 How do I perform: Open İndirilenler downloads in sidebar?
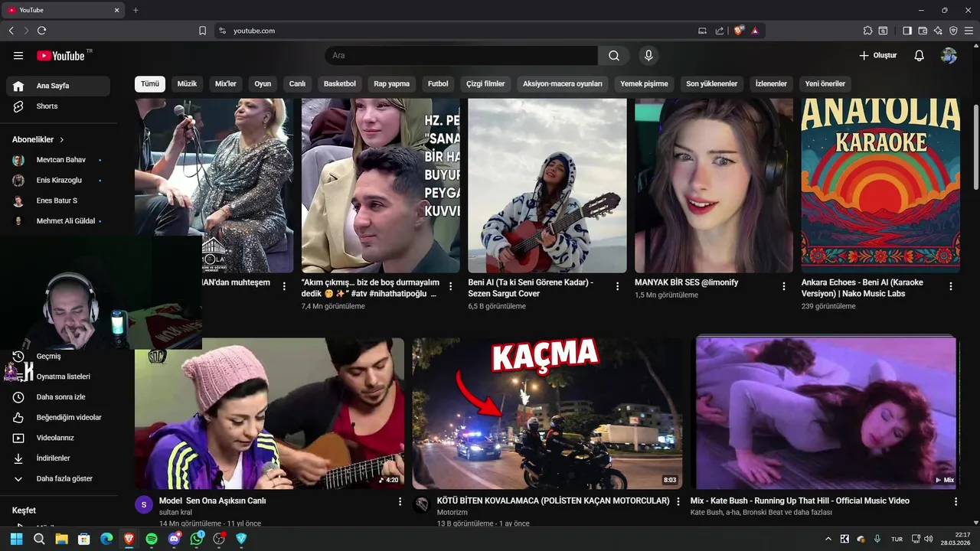click(58, 458)
